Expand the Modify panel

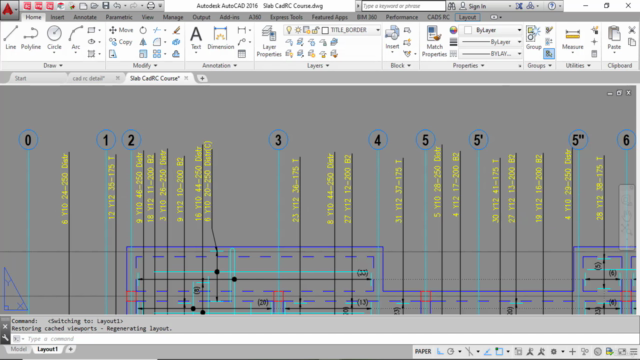tap(145, 65)
